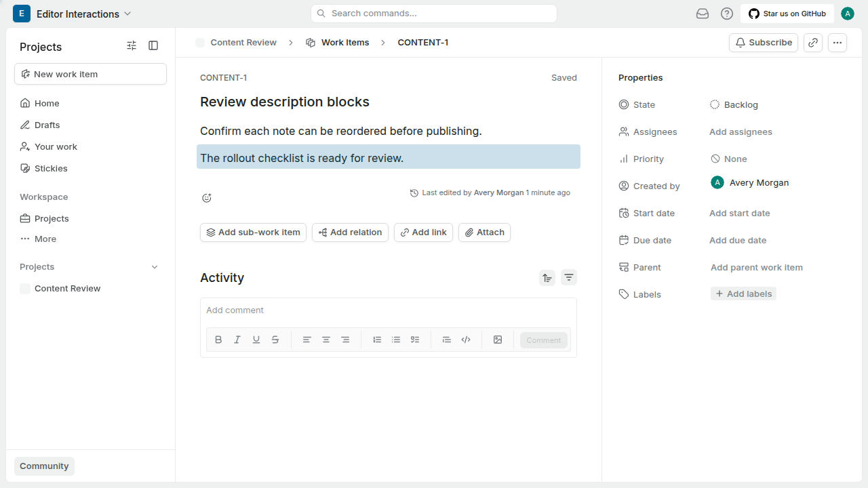Copy work item link via the link icon
The image size is (868, 488).
pos(813,43)
